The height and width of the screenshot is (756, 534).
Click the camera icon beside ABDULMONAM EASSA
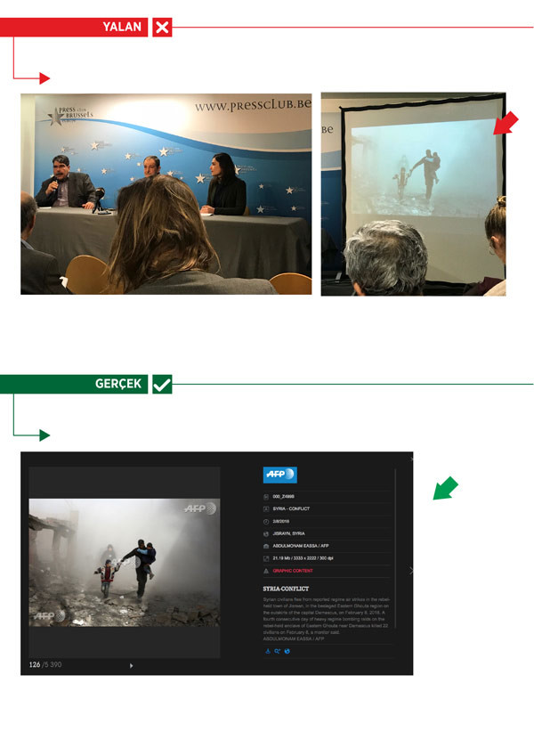[267, 546]
